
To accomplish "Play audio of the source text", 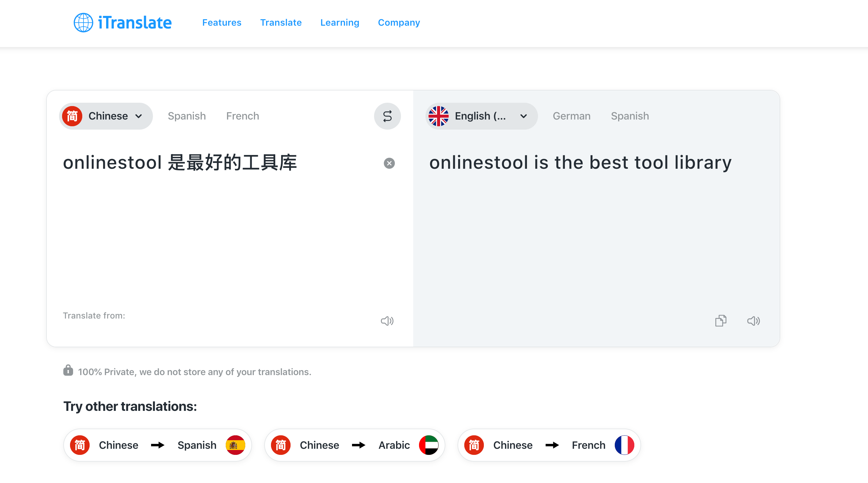I will pos(387,321).
